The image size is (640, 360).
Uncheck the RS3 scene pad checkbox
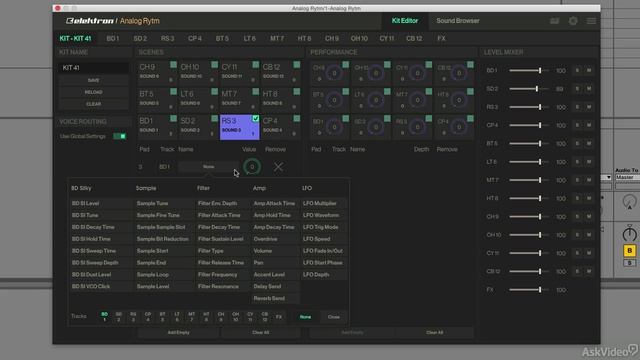256,118
